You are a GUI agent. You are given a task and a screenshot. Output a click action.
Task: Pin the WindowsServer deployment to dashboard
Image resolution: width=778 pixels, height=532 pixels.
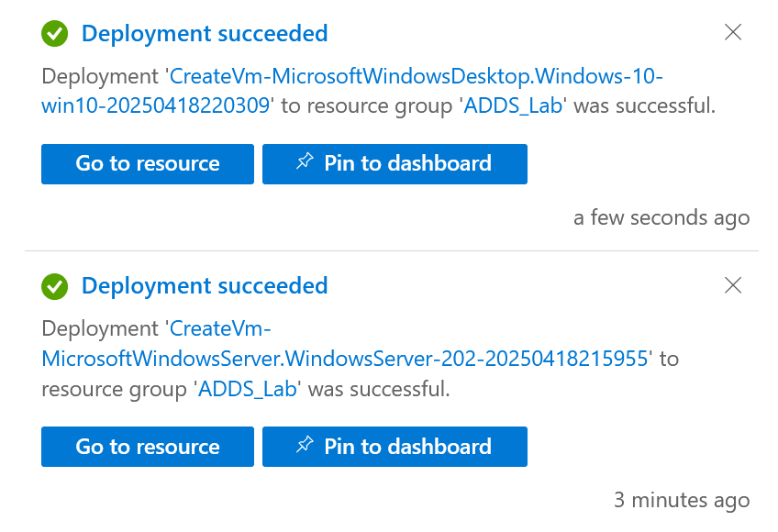pyautogui.click(x=395, y=447)
